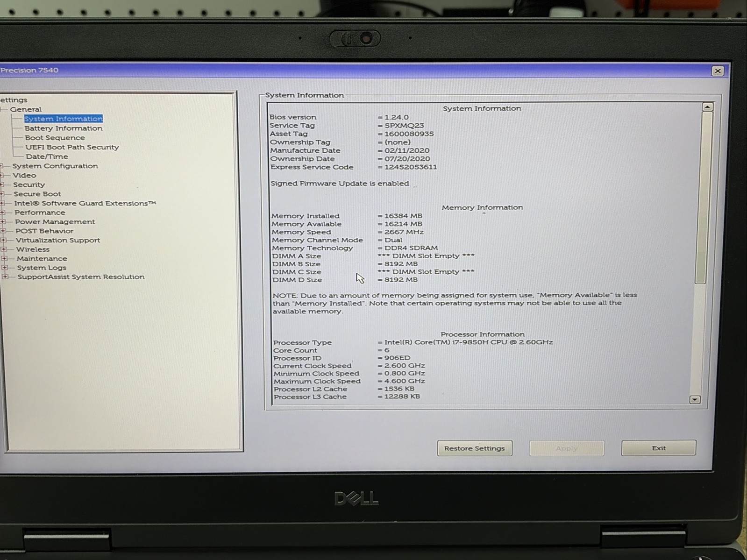Select System Information in the General tree
Viewport: 747px width, 560px height.
point(64,119)
